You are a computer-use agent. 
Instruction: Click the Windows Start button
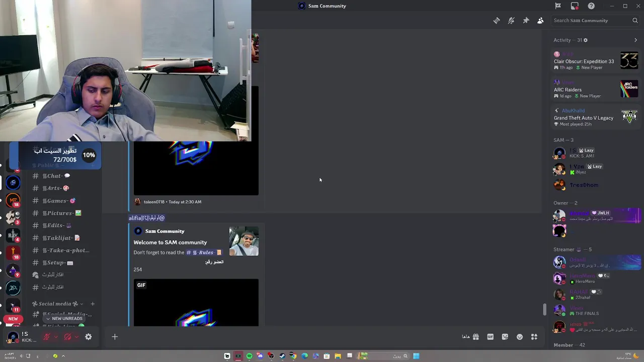coord(416,356)
